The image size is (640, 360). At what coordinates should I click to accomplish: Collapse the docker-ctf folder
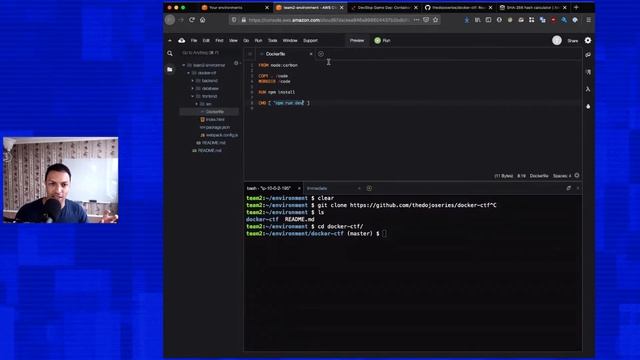(188, 73)
